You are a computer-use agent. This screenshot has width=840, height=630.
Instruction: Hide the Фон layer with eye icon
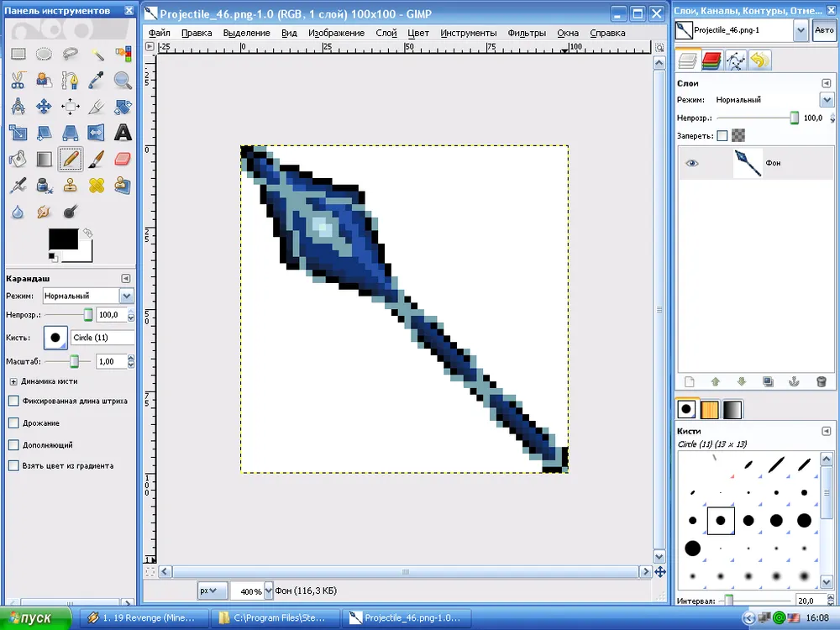pyautogui.click(x=692, y=163)
